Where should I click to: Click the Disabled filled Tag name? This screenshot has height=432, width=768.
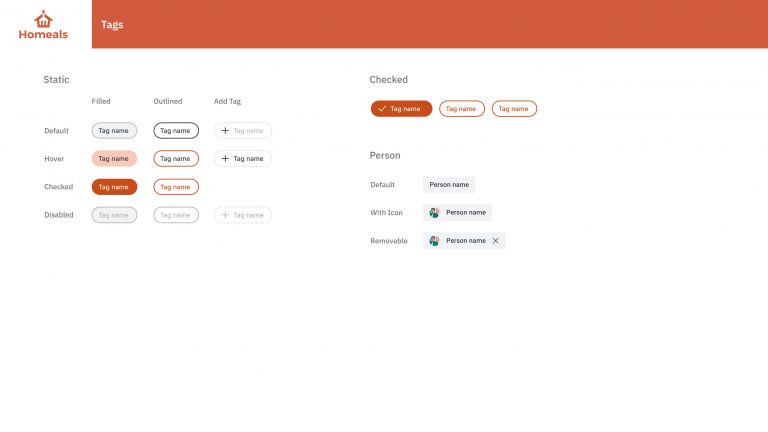(x=114, y=215)
